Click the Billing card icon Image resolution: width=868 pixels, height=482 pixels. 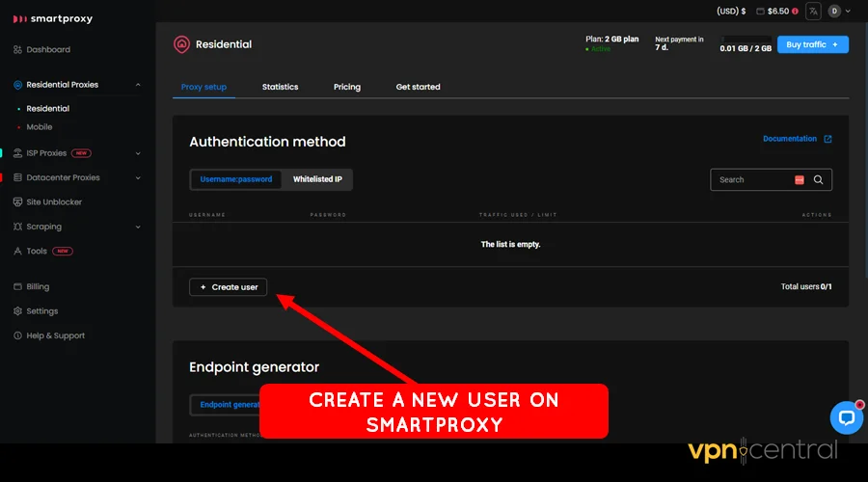17,286
